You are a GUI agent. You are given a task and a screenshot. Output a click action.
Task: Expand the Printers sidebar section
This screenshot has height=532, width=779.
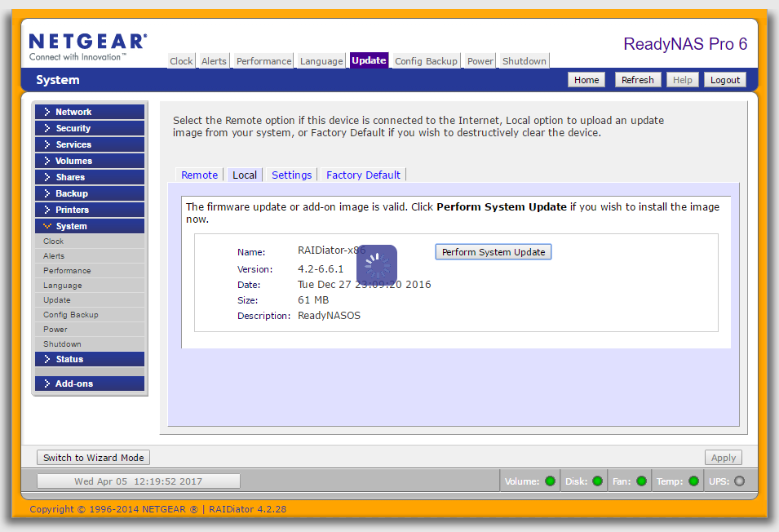pos(90,210)
